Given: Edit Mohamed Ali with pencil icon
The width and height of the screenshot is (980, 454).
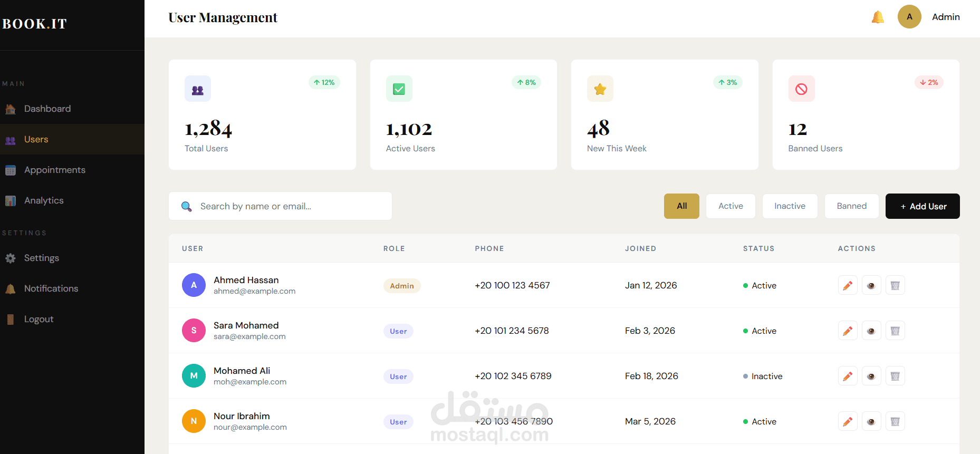Looking at the screenshot, I should tap(848, 376).
